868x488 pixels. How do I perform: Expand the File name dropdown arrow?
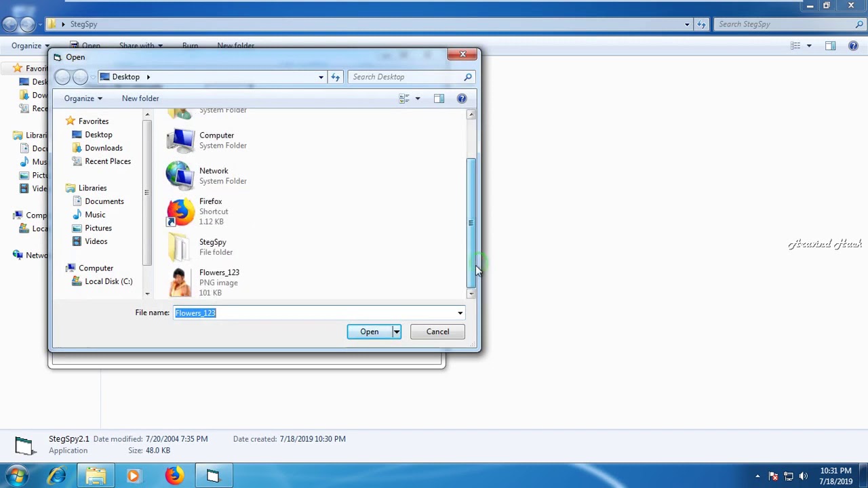click(x=460, y=313)
